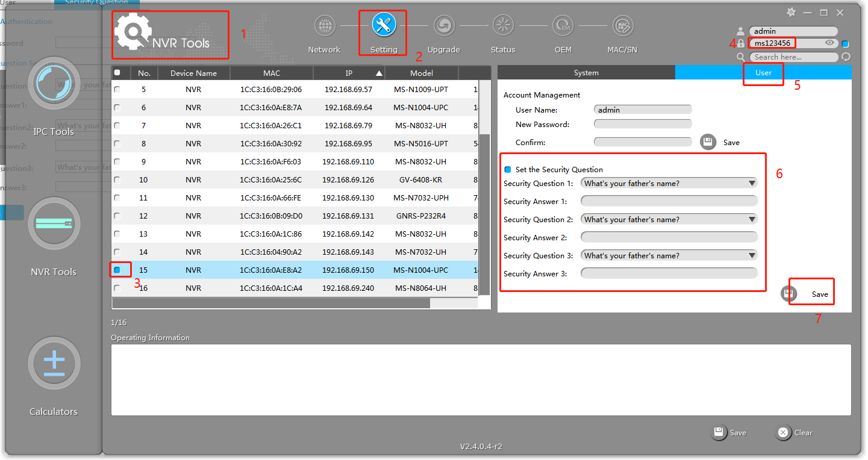Click the bottom Save disk icon
Screen dimensions: 868x460
click(x=718, y=432)
